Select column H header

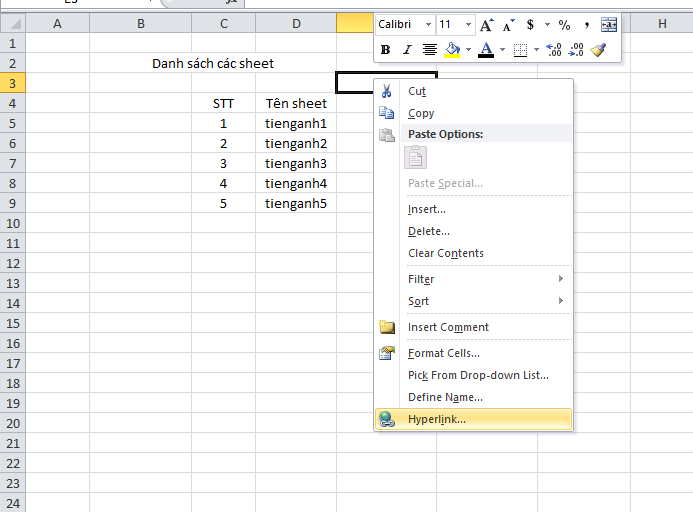pos(662,23)
